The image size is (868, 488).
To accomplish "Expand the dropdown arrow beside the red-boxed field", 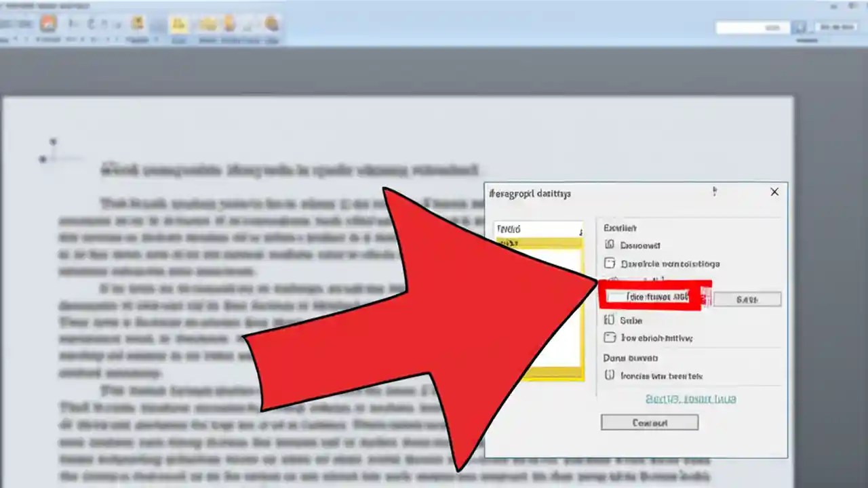I will pos(705,297).
